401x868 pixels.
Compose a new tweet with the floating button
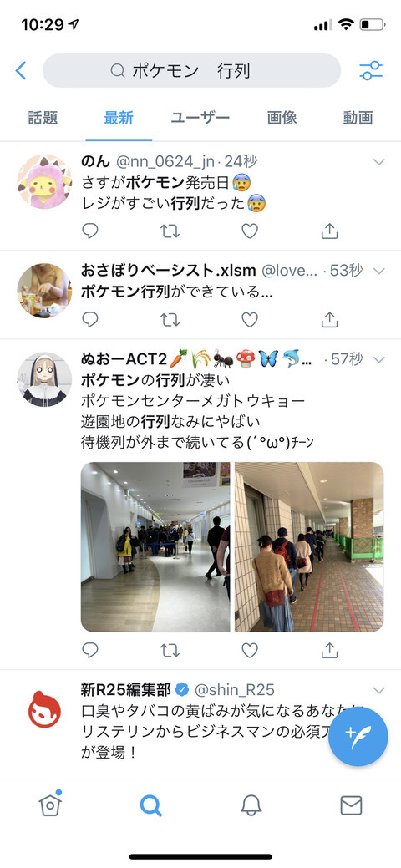358,736
